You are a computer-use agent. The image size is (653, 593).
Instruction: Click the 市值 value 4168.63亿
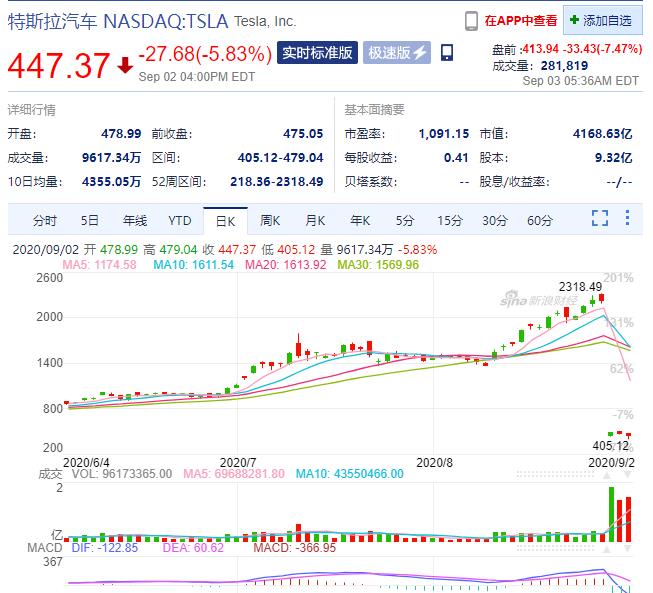603,134
